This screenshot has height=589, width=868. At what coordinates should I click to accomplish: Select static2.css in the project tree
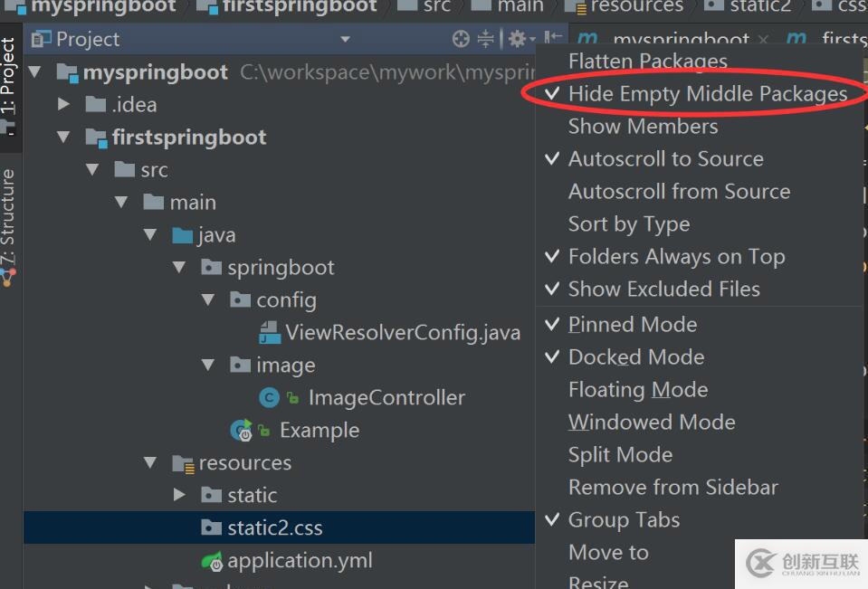pyautogui.click(x=274, y=528)
